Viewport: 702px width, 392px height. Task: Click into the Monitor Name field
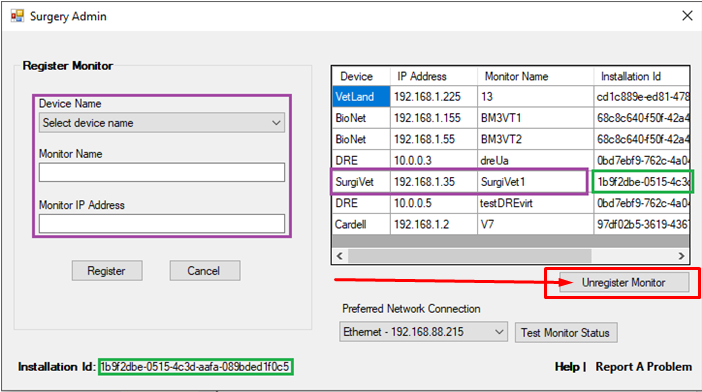(162, 172)
